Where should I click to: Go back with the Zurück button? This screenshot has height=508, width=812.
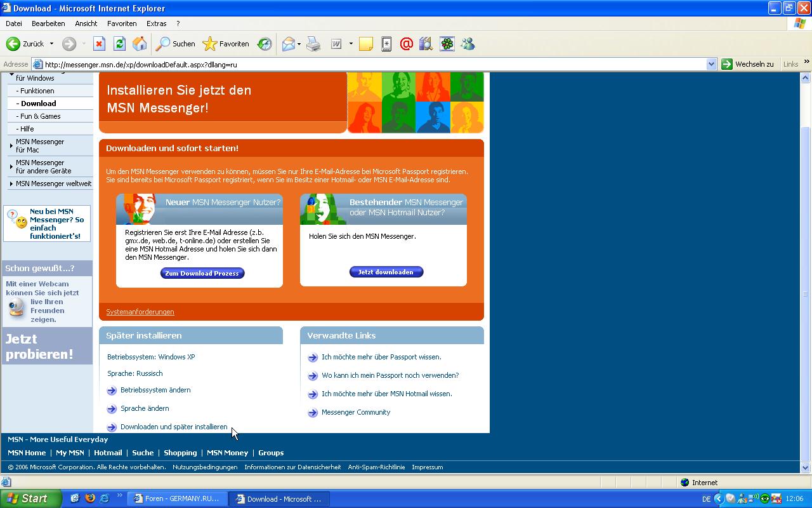(x=25, y=44)
